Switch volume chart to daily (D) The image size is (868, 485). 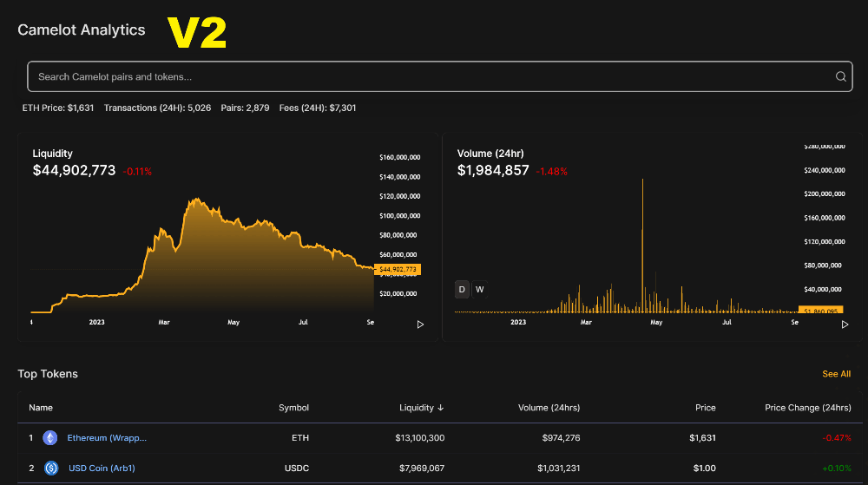462,290
